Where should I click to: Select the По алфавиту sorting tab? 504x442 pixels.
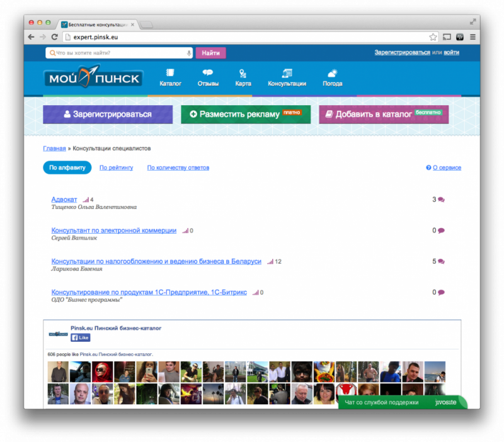pyautogui.click(x=67, y=167)
